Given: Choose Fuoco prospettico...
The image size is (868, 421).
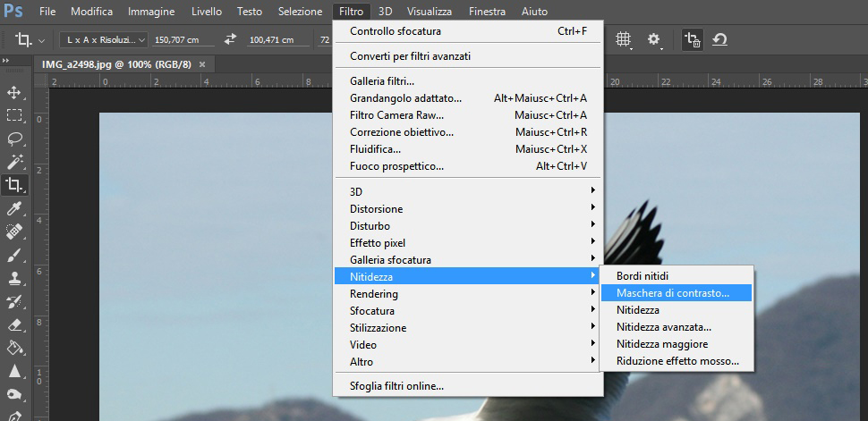Looking at the screenshot, I should tap(468, 166).
